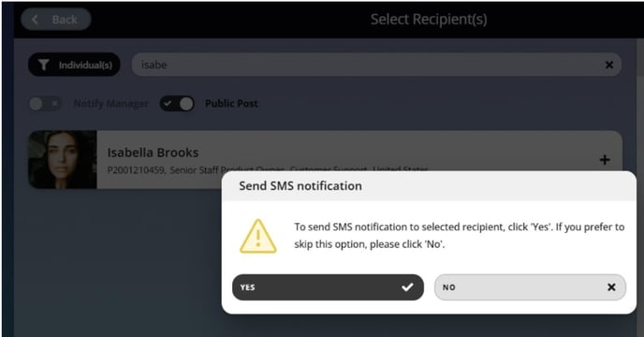Click the Select Recipient(s) header title

tap(429, 20)
